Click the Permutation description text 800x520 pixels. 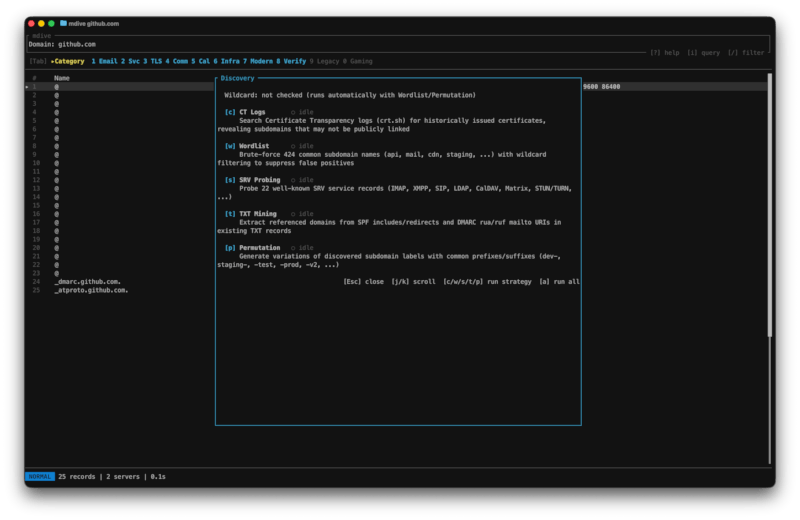coord(389,260)
